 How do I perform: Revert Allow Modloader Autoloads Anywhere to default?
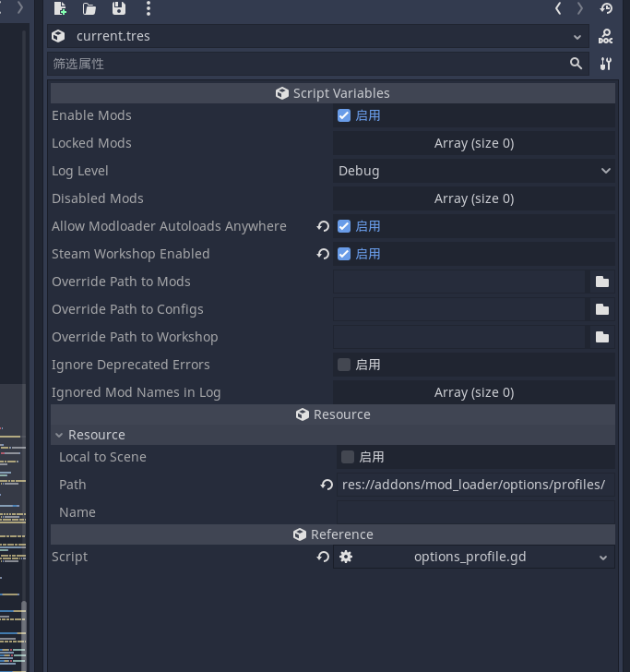(x=323, y=226)
